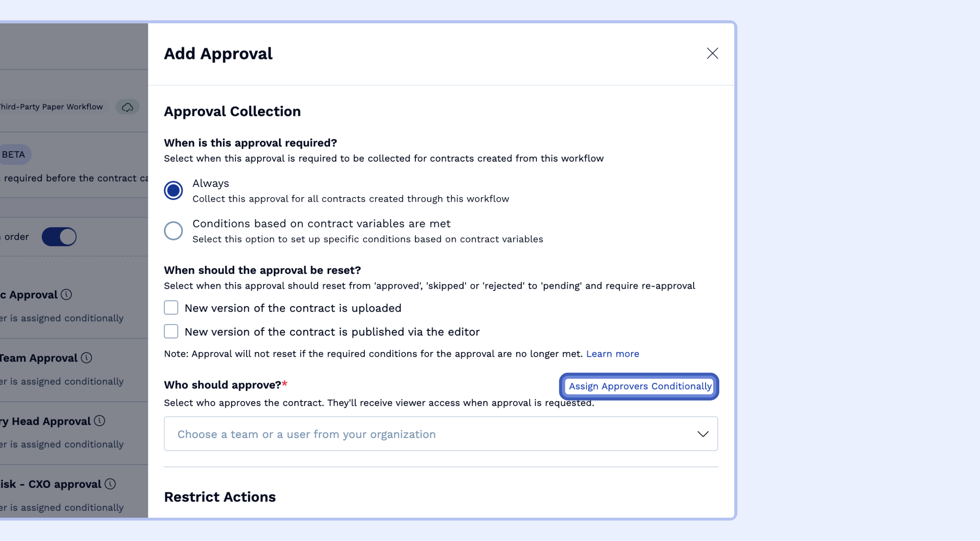
Task: Click the chevron on the approver selector
Action: [703, 434]
